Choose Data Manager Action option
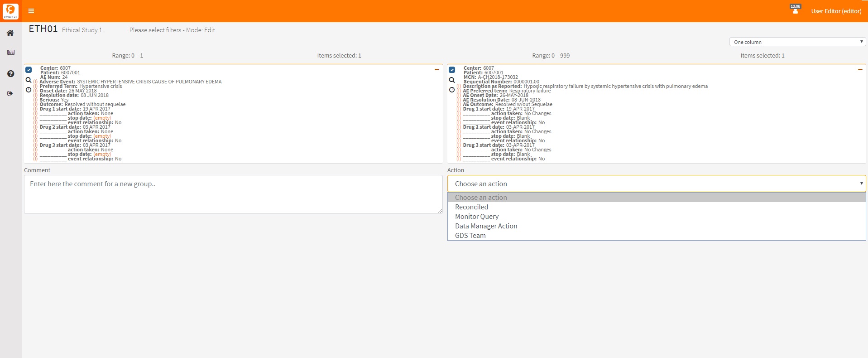This screenshot has width=868, height=358. (x=657, y=226)
